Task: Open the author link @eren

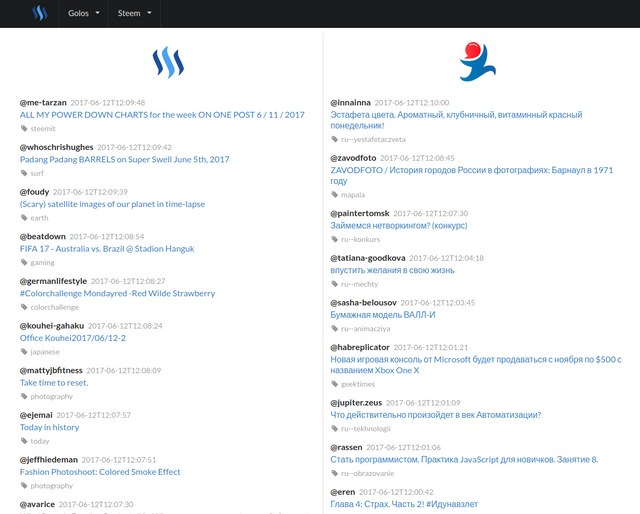Action: click(343, 492)
